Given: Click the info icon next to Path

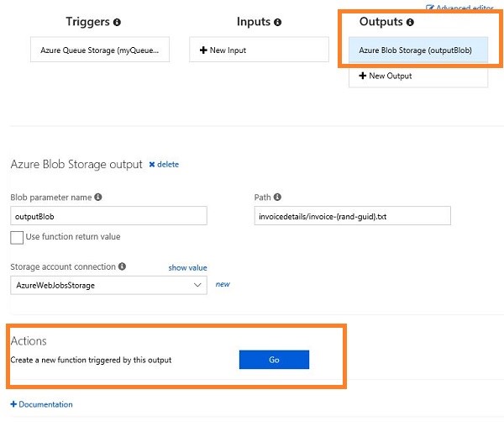Looking at the screenshot, I should point(277,198).
